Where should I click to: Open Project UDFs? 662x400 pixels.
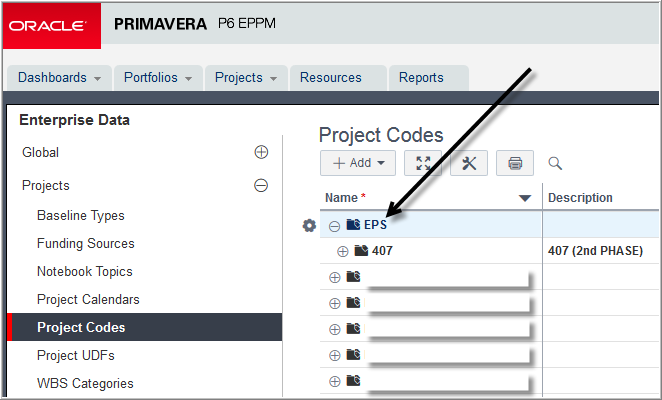76,355
